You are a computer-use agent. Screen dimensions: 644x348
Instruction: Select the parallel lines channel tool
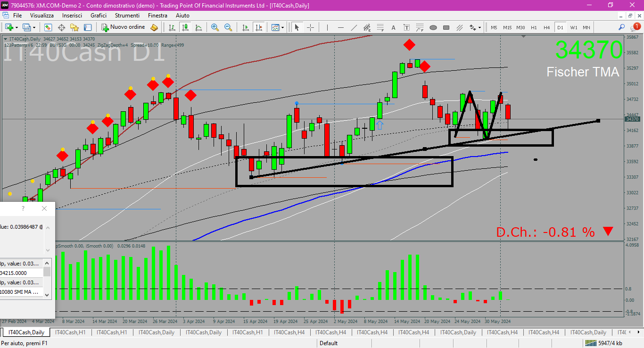point(459,27)
